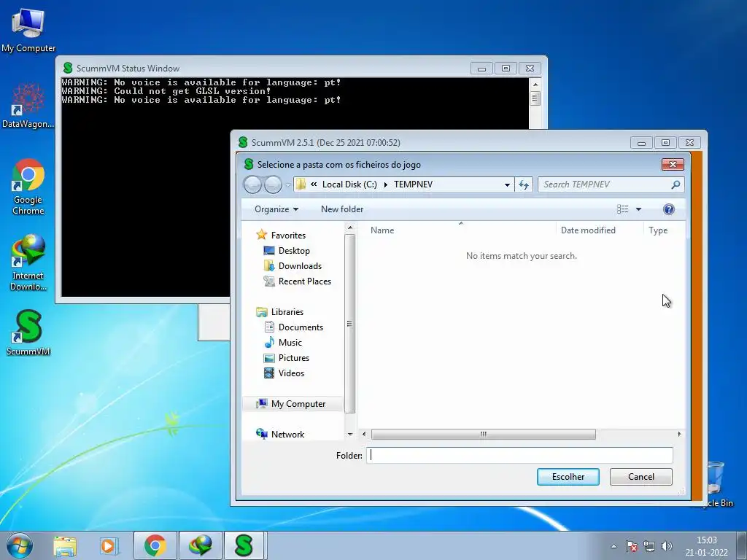Click the navigation pane scroll up arrow
The height and width of the screenshot is (560, 747).
coord(350,228)
